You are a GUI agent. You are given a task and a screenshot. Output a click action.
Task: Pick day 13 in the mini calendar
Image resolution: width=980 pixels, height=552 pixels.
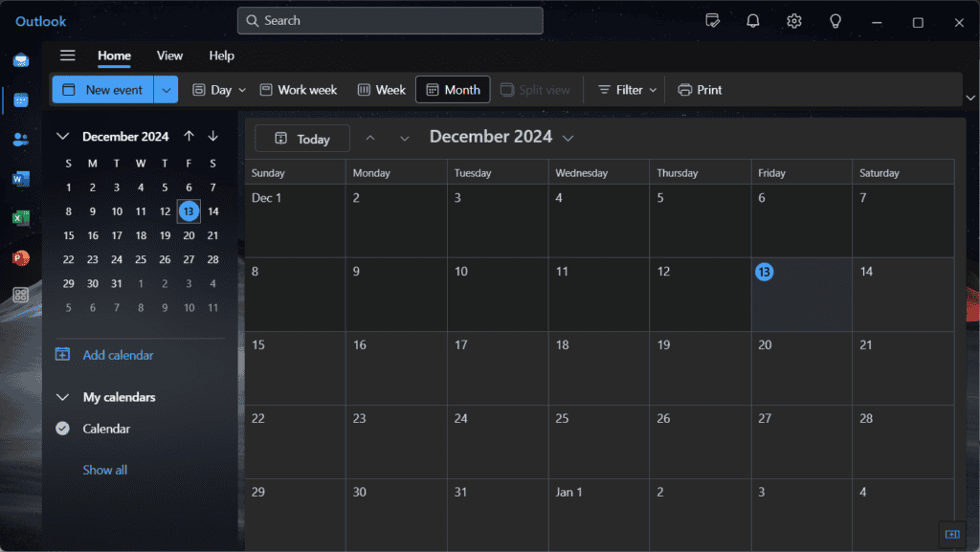[189, 211]
